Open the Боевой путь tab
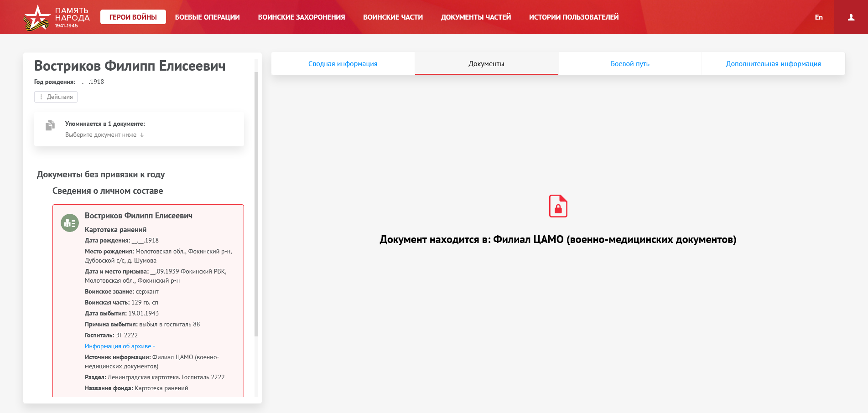Screen dimensions: 868x413 (629, 64)
